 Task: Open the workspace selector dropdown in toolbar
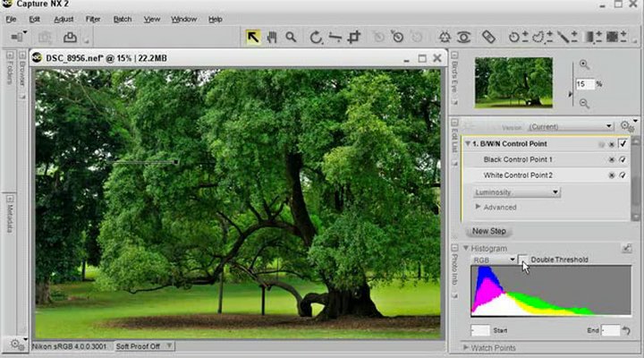(19, 37)
